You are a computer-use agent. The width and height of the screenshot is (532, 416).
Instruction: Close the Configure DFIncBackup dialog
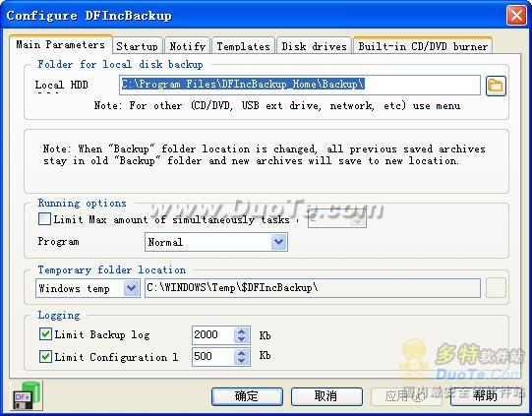pyautogui.click(x=516, y=16)
